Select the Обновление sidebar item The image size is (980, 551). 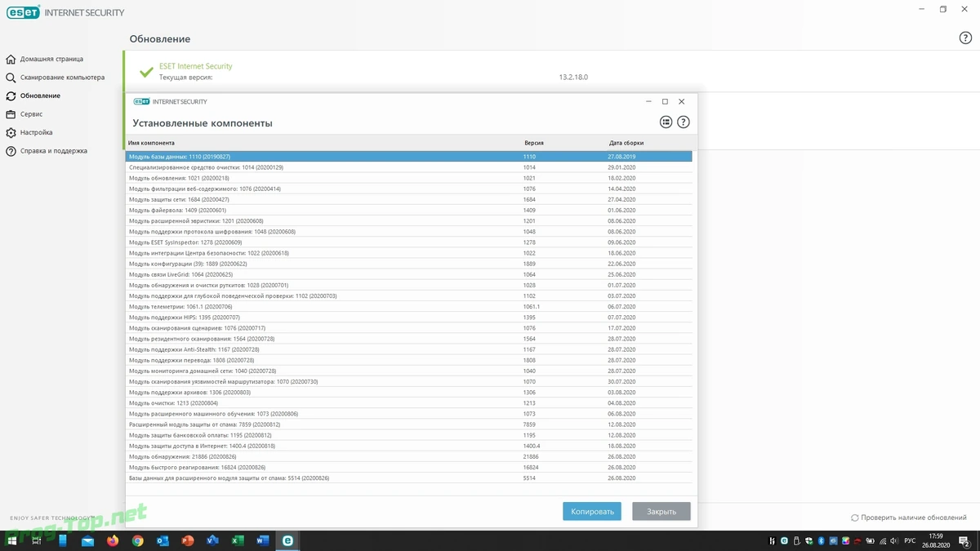click(x=40, y=96)
